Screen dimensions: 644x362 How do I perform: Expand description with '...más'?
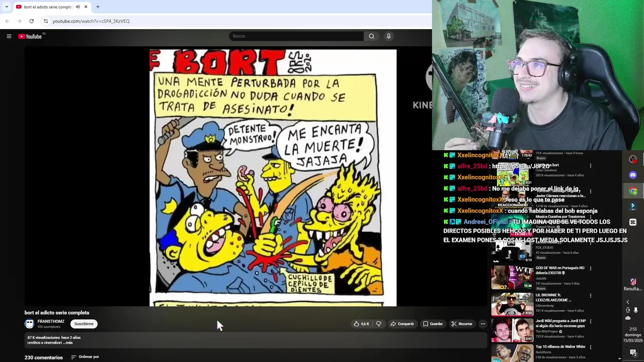point(68,343)
